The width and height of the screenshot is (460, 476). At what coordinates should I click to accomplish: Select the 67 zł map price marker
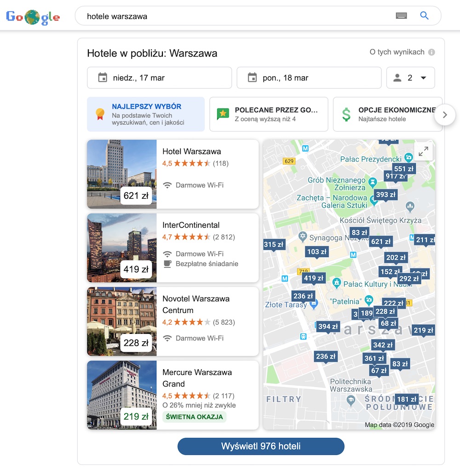coord(379,371)
